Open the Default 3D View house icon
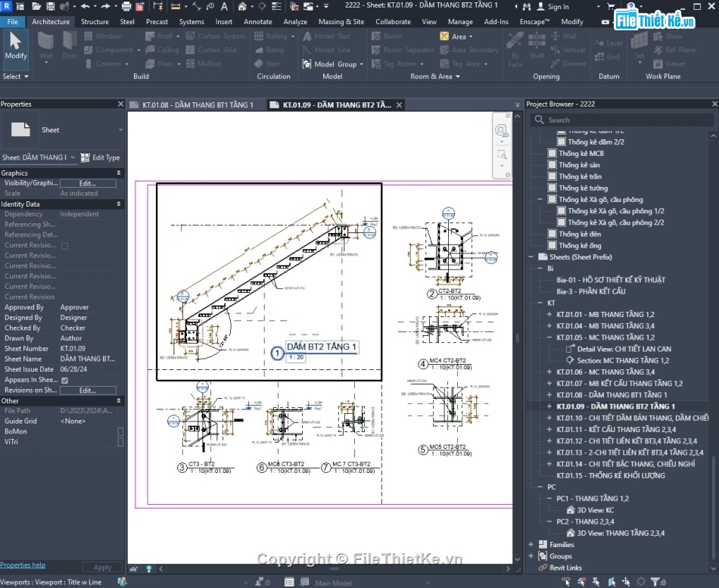 242,6
